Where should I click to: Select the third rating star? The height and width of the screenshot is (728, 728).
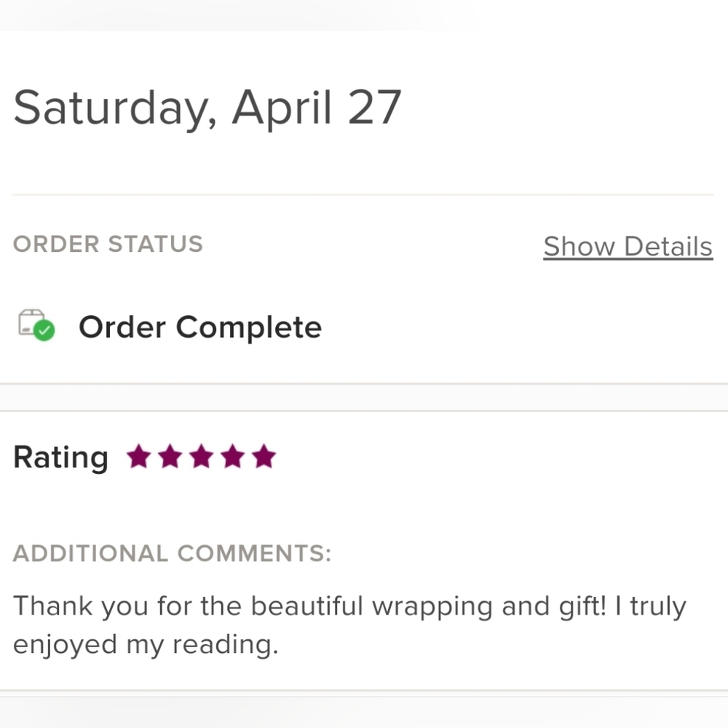201,457
